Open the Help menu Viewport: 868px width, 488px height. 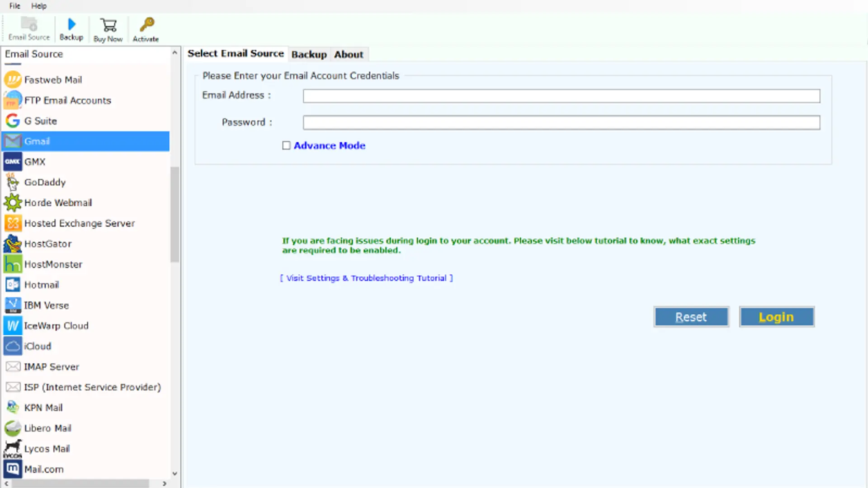point(39,6)
